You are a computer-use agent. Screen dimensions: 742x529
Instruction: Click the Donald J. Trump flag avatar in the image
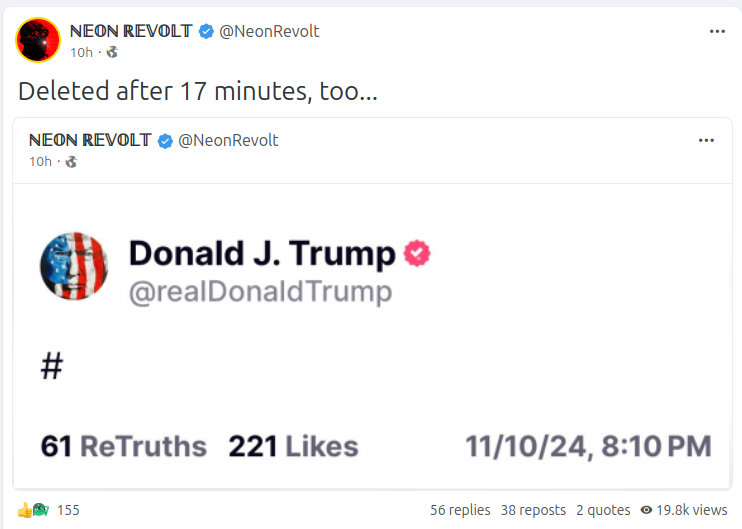(x=73, y=267)
